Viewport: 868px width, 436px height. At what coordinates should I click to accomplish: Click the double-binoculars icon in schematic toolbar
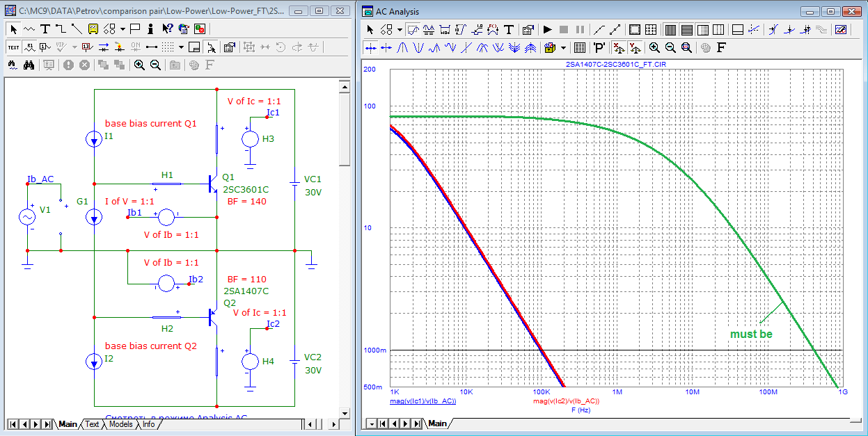(29, 65)
